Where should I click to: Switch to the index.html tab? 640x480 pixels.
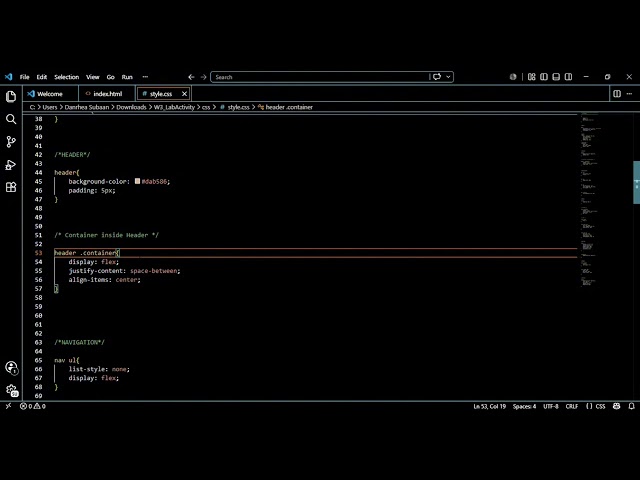pyautogui.click(x=107, y=94)
